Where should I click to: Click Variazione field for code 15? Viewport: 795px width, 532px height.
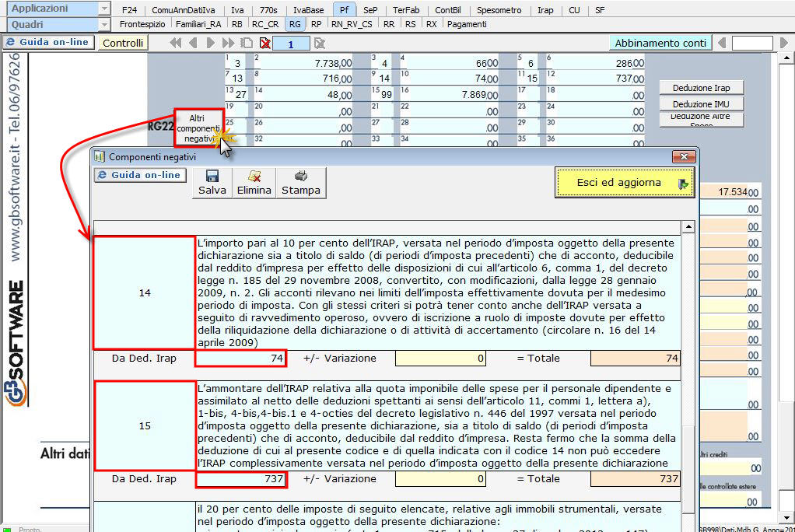click(440, 479)
